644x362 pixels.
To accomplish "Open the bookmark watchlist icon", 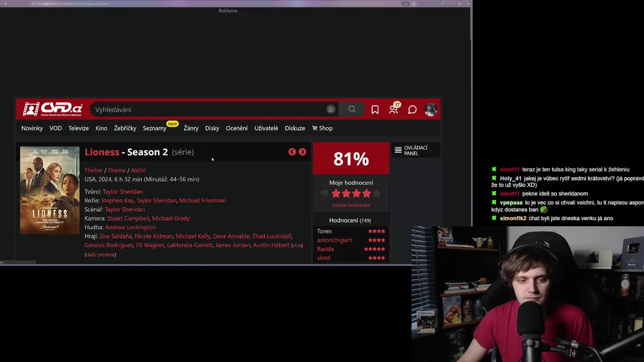I will pyautogui.click(x=375, y=110).
